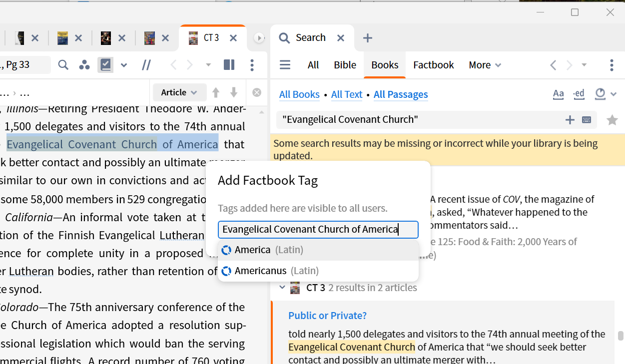Go forward with right arrow in book panel

coord(190,65)
